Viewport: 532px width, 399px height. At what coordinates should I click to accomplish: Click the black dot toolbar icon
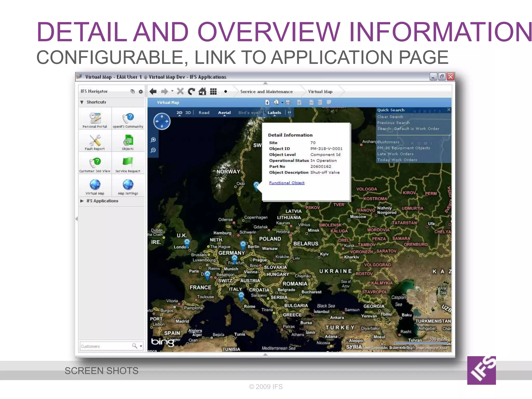pyautogui.click(x=225, y=91)
